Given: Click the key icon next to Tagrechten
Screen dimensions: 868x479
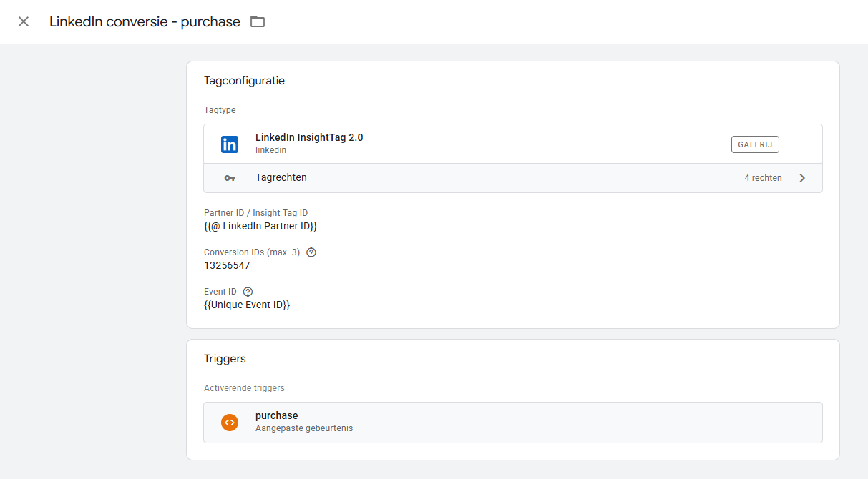Looking at the screenshot, I should (230, 178).
